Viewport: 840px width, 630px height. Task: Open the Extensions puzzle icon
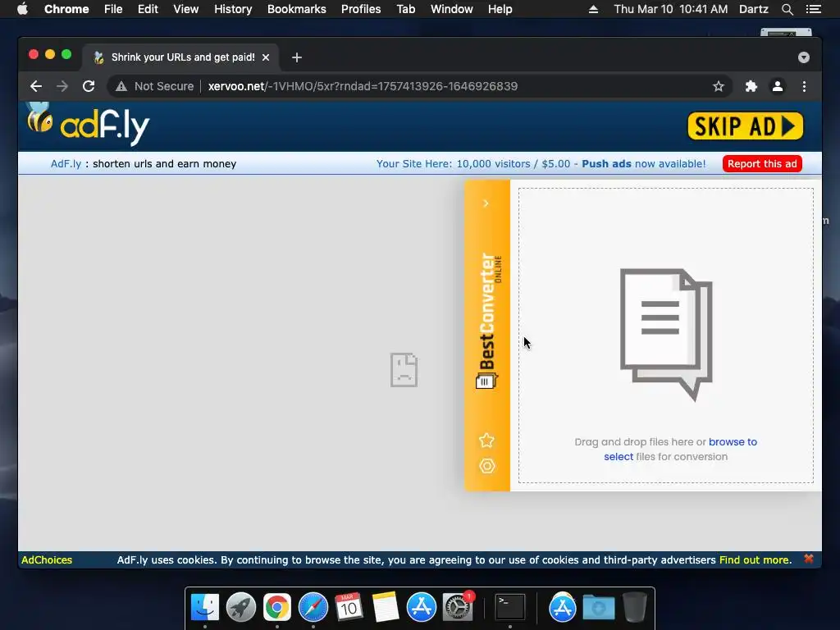tap(751, 86)
